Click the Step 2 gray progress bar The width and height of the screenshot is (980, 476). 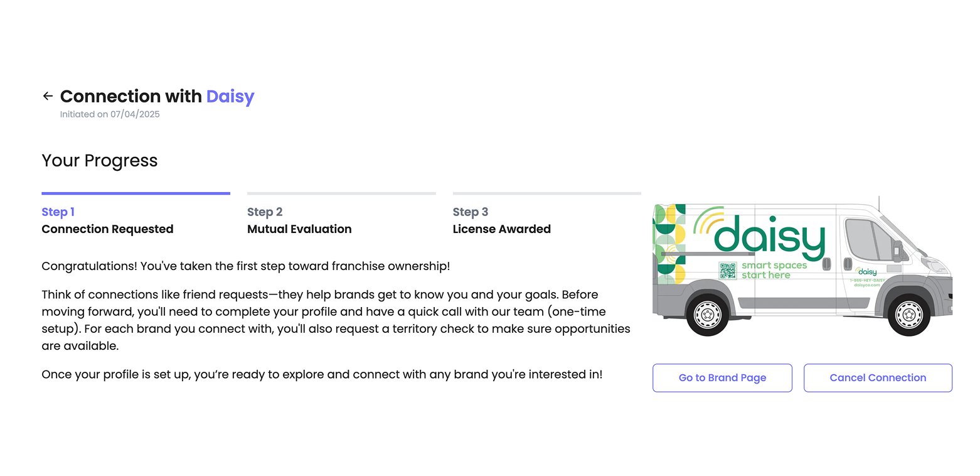(x=341, y=193)
